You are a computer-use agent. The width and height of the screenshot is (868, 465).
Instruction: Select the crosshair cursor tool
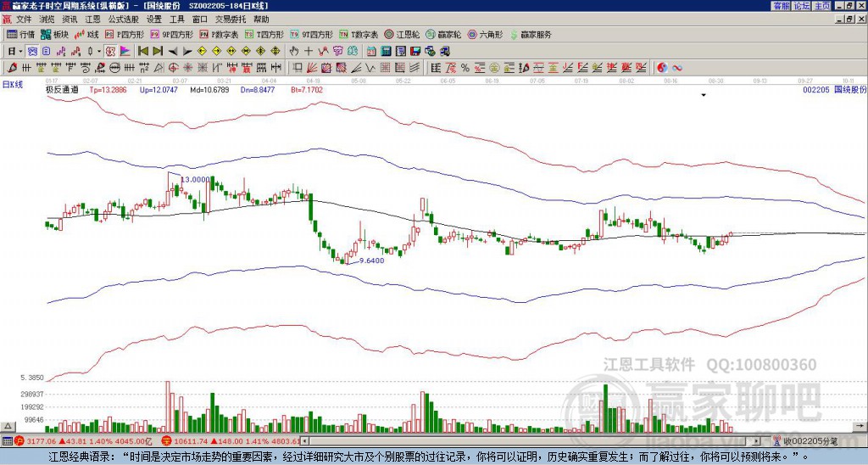click(x=309, y=52)
